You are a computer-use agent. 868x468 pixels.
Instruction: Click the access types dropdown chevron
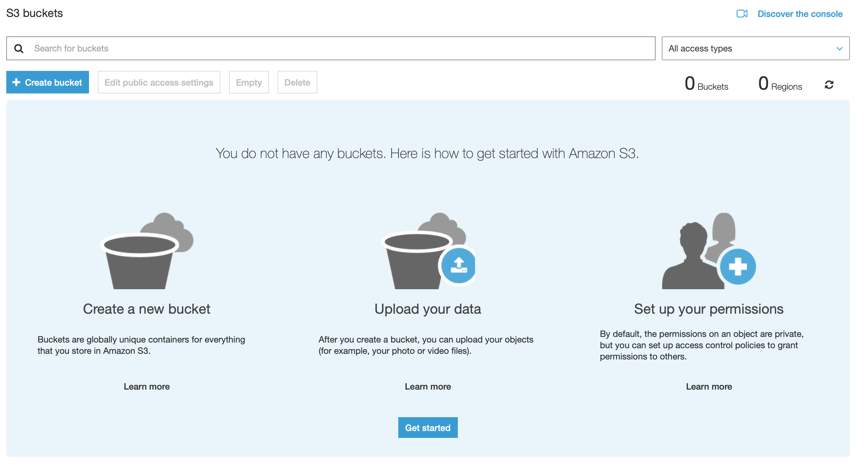pyautogui.click(x=839, y=49)
